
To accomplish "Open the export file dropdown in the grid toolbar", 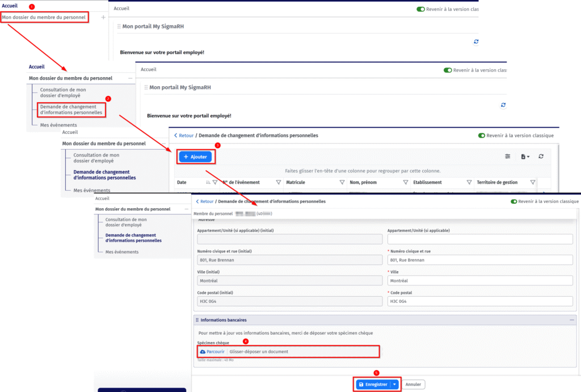I will 525,157.
